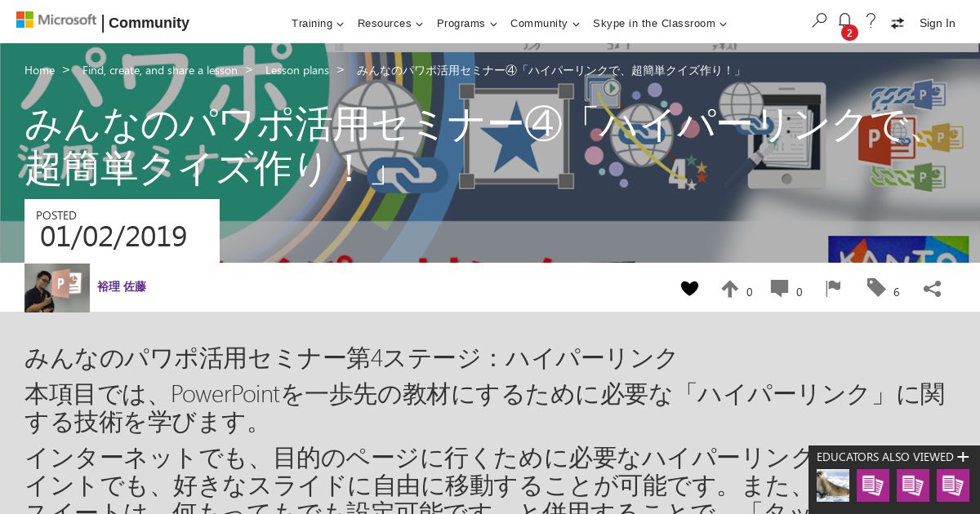This screenshot has height=514, width=980.
Task: Open the notifications bell icon
Action: point(844,20)
